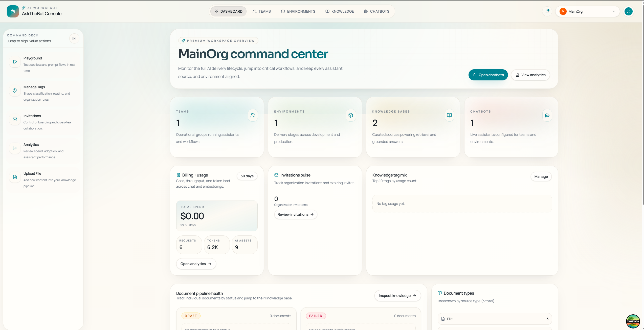Viewport: 644px width, 330px height.
Task: Click the Billing + usage receipt icon
Action: point(178,175)
